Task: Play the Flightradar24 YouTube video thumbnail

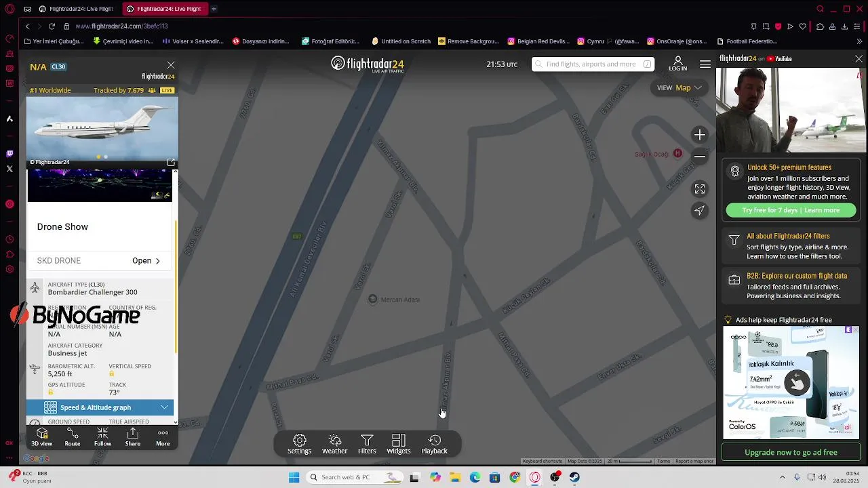Action: click(791, 109)
